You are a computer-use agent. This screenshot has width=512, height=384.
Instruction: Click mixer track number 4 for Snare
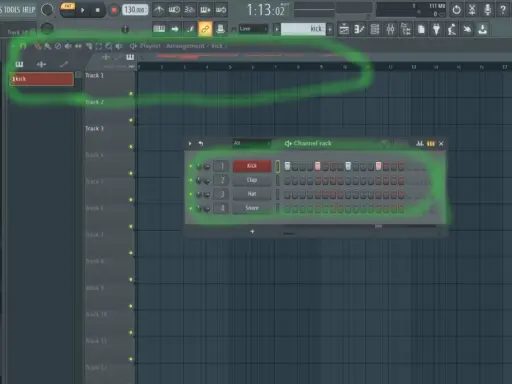pos(221,208)
